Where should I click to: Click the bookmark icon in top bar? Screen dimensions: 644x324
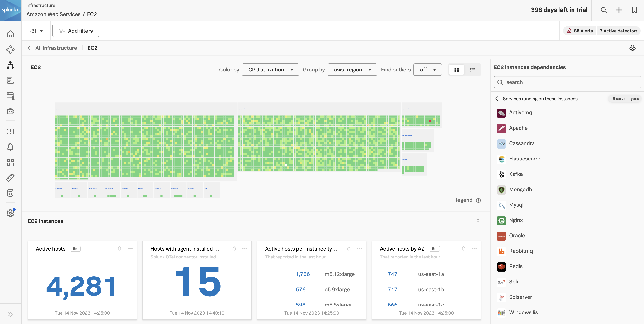pos(634,10)
